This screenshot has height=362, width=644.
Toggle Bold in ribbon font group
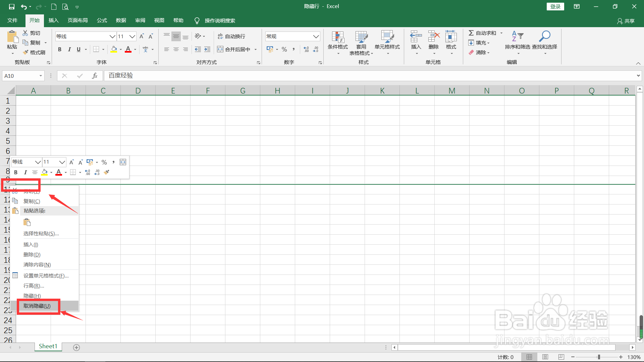click(60, 50)
